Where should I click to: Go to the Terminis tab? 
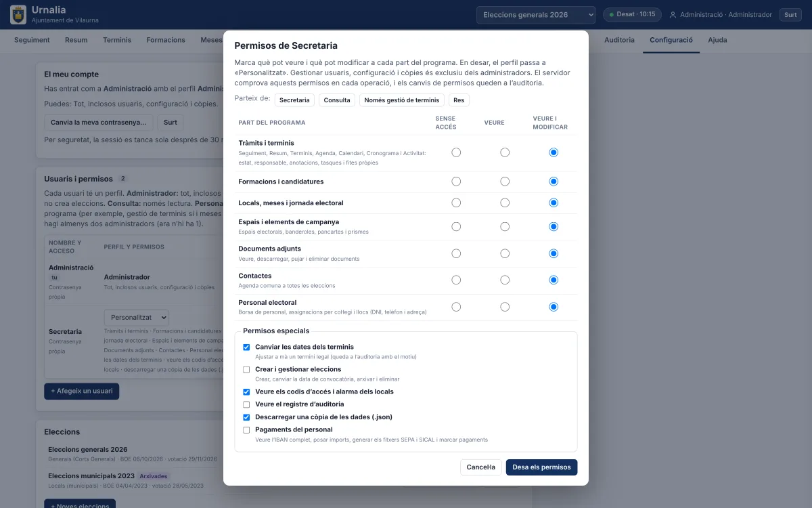click(117, 40)
